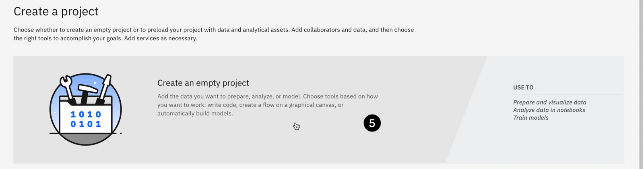
Task: Click the Create a project page heading
Action: point(56,11)
